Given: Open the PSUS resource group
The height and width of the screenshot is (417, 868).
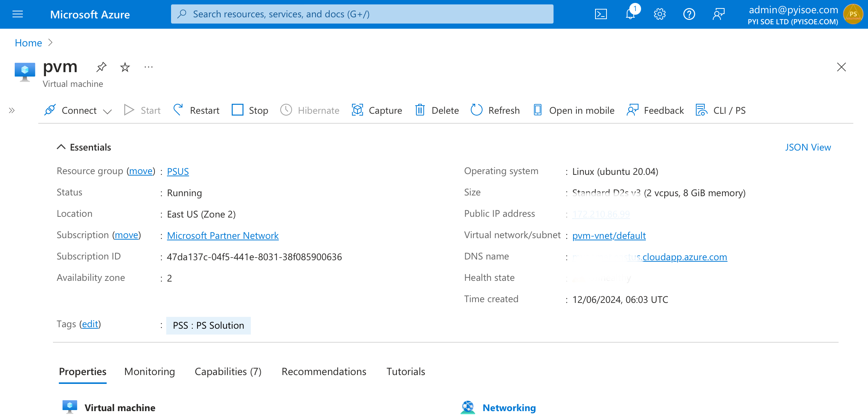Looking at the screenshot, I should [178, 172].
